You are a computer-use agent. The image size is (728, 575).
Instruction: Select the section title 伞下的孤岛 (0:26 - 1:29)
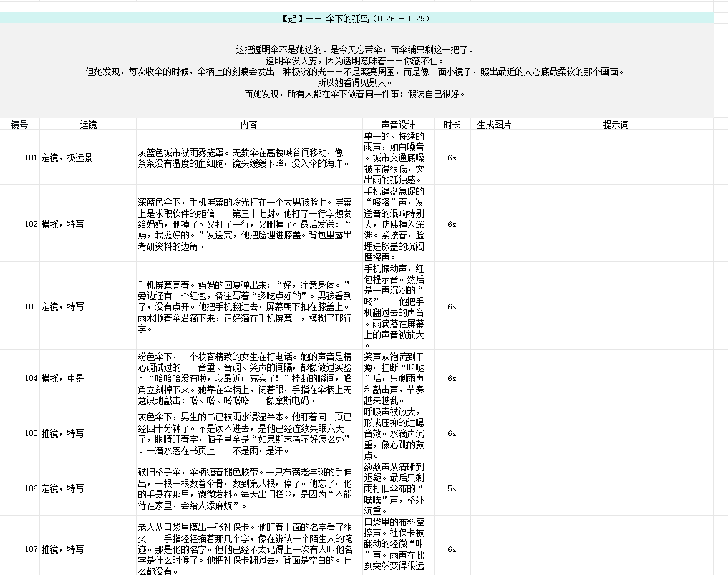tap(356, 19)
